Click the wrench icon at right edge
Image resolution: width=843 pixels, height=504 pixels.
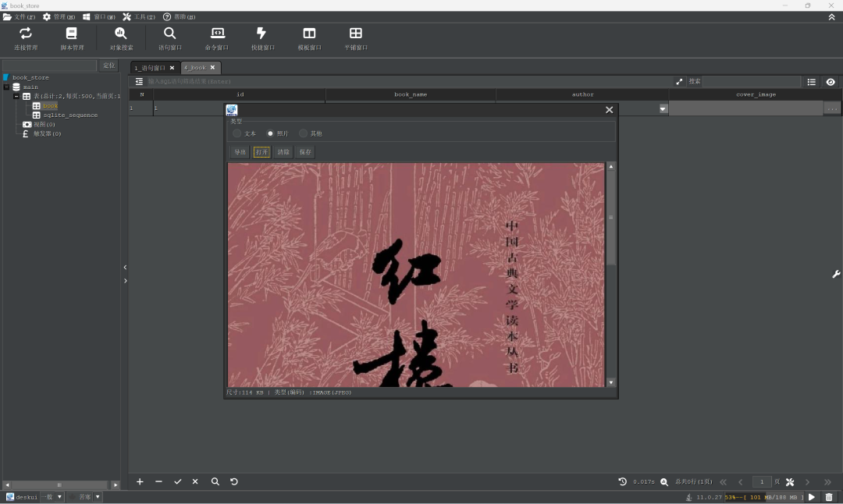[836, 274]
